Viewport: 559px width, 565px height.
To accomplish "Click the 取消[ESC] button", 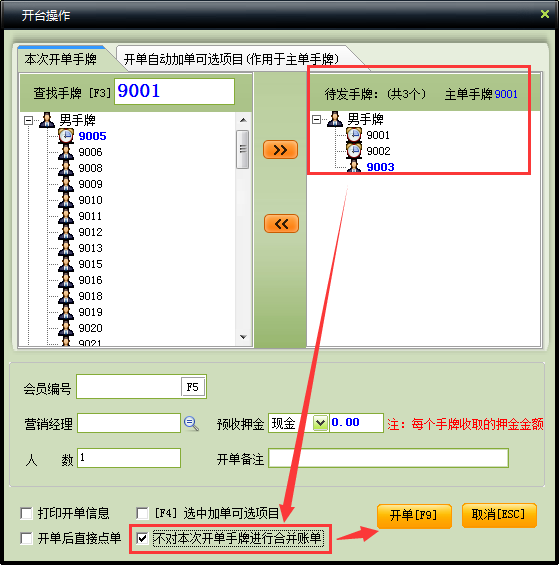I will pyautogui.click(x=499, y=515).
